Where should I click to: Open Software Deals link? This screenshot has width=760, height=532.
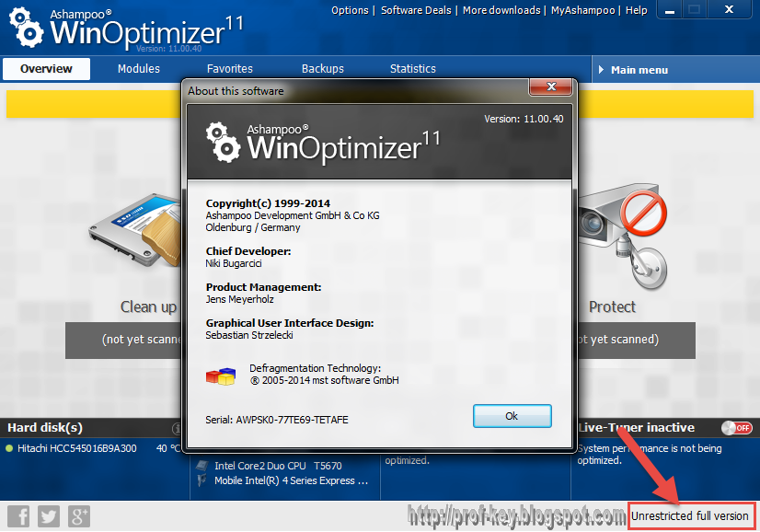tap(416, 10)
